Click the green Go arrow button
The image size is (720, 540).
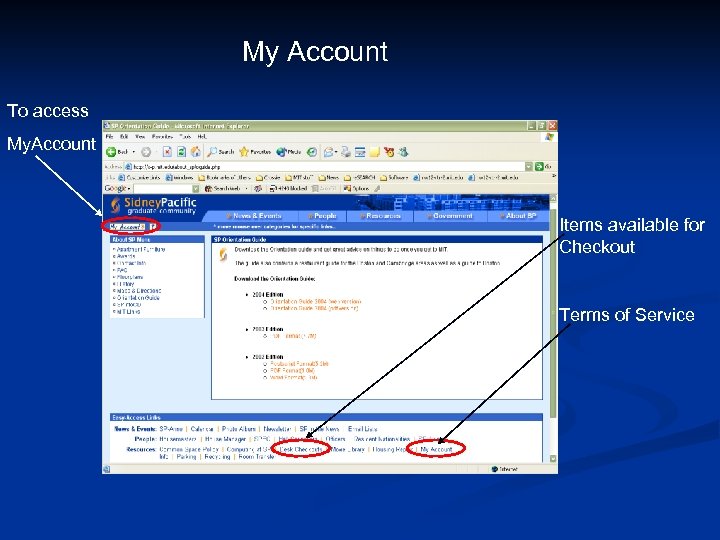(540, 167)
